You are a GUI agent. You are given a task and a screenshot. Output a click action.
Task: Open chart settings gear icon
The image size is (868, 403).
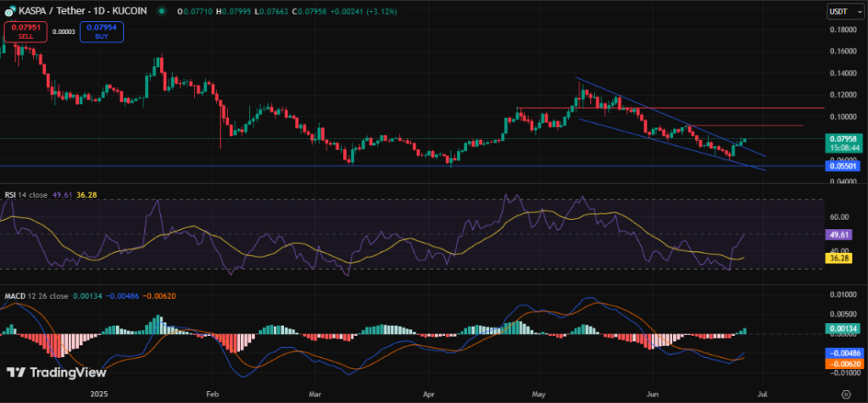(x=845, y=395)
